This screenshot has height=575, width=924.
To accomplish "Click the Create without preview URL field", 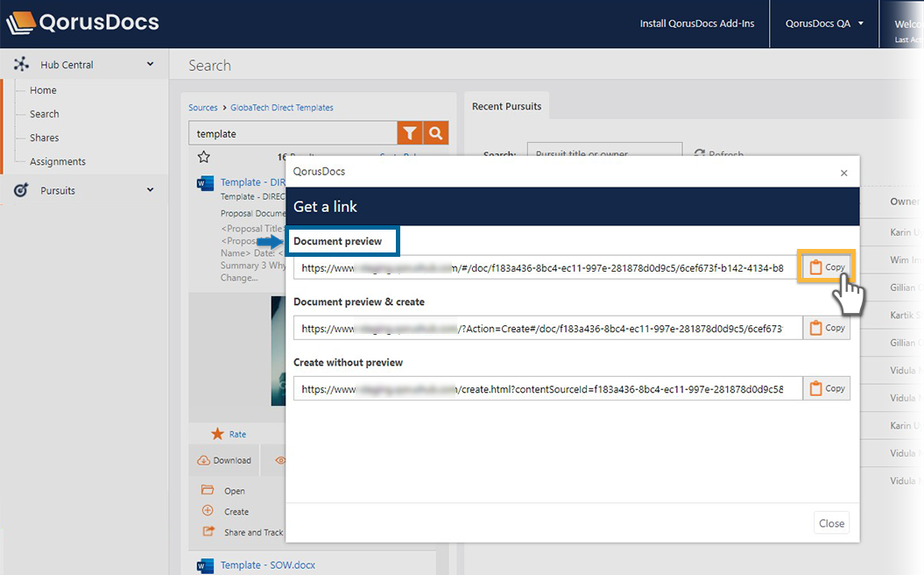I will tap(548, 389).
